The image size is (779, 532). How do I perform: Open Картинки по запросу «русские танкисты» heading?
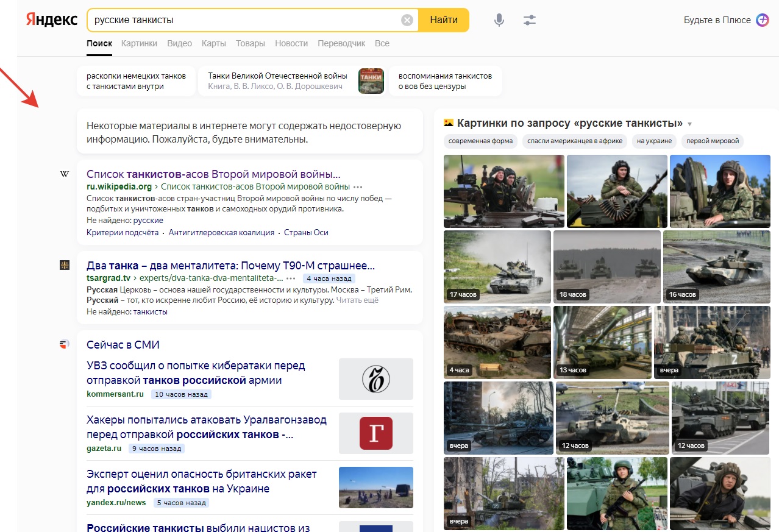pos(570,123)
